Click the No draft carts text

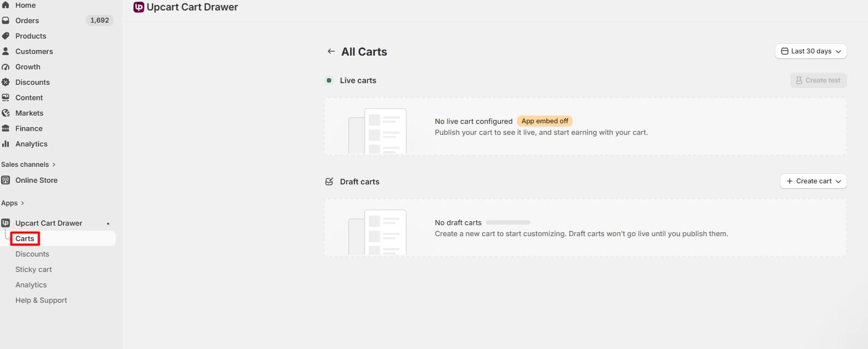point(458,222)
